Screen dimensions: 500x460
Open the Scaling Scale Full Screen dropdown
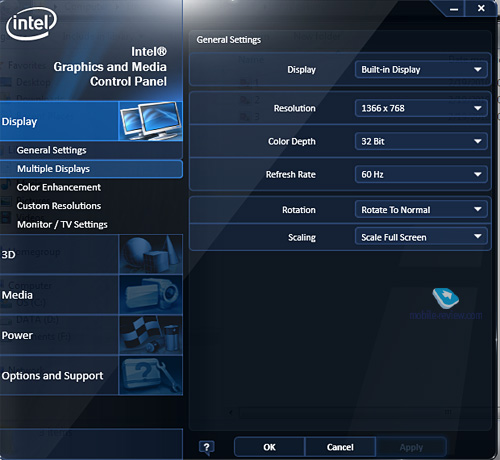pos(421,237)
